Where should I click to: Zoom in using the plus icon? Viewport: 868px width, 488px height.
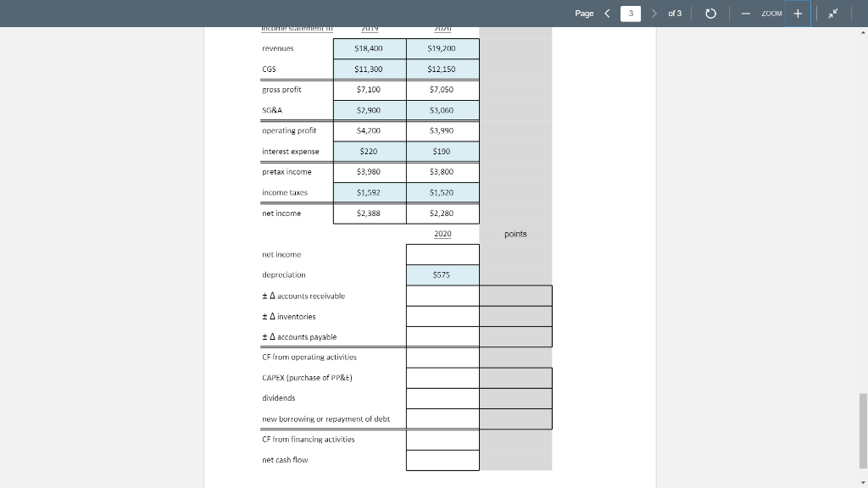click(795, 13)
